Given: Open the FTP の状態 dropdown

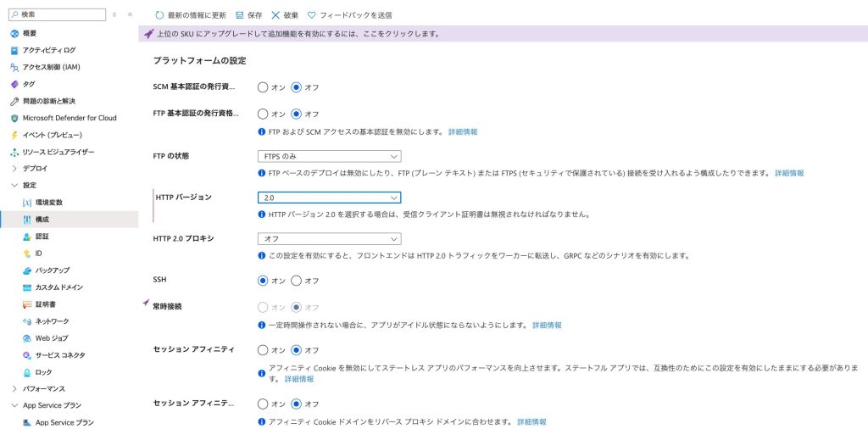Looking at the screenshot, I should point(329,156).
